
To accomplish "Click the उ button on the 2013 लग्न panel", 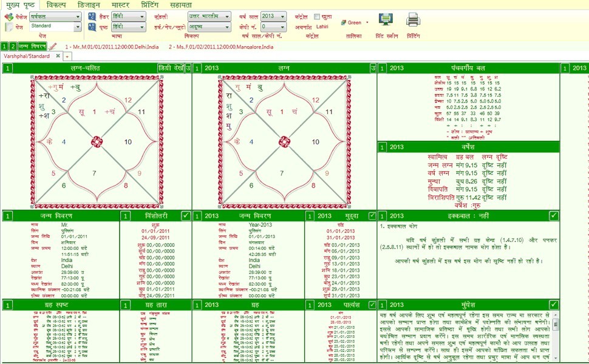I will [373, 68].
